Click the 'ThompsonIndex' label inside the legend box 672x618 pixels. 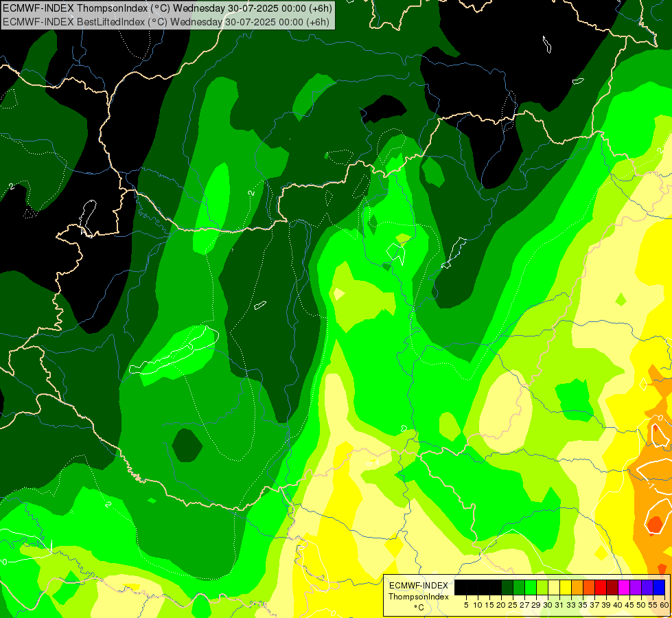coord(419,597)
